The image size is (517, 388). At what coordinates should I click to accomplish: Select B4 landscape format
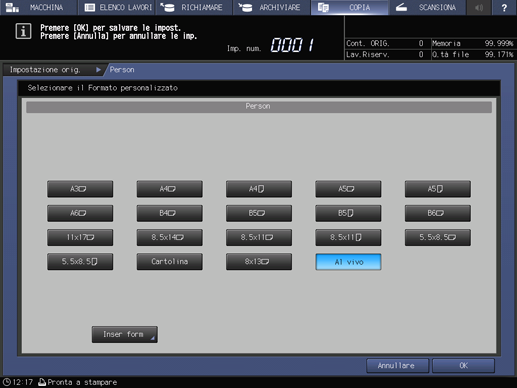(x=169, y=213)
